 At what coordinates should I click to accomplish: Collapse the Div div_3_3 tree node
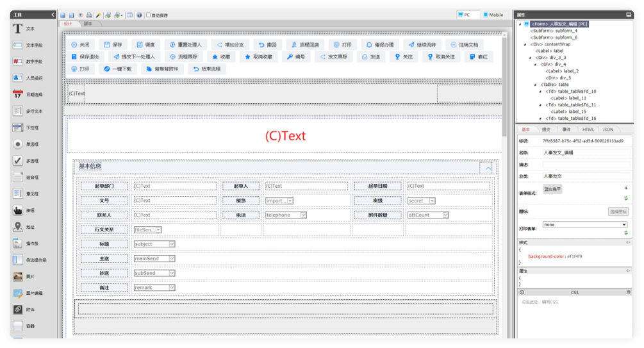pyautogui.click(x=530, y=58)
